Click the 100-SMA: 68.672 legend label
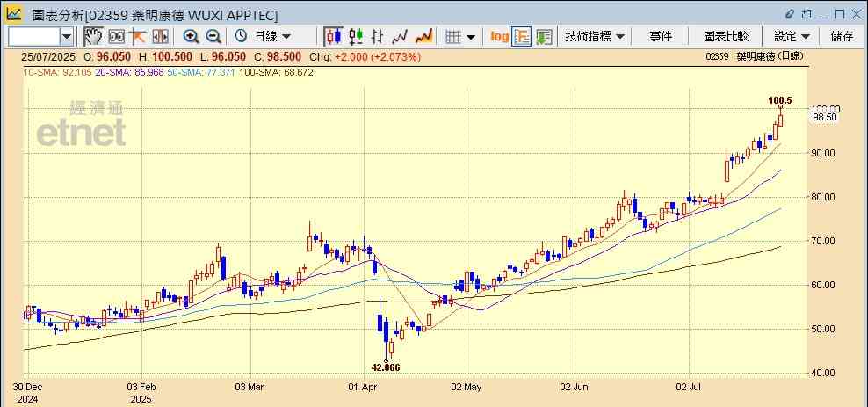The image size is (868, 407). [276, 72]
